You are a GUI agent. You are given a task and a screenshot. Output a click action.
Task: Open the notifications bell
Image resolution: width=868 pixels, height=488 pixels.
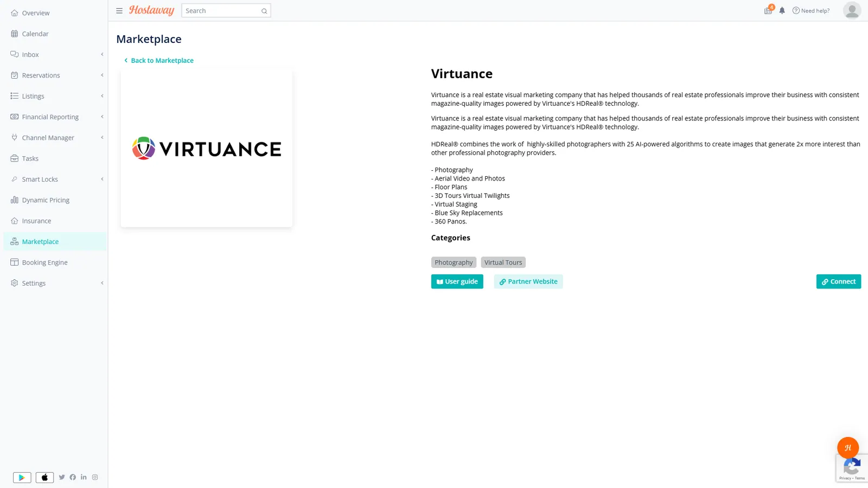(x=782, y=11)
